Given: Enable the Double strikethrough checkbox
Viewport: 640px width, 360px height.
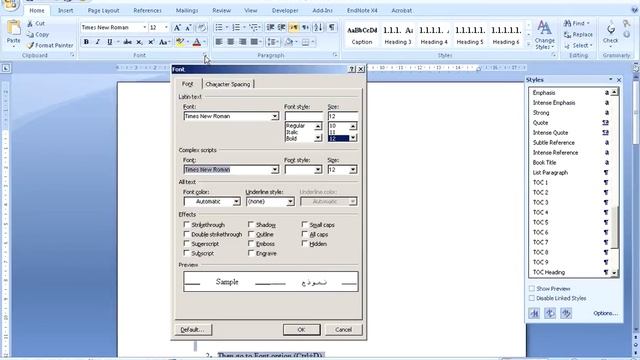Looking at the screenshot, I should pos(187,234).
